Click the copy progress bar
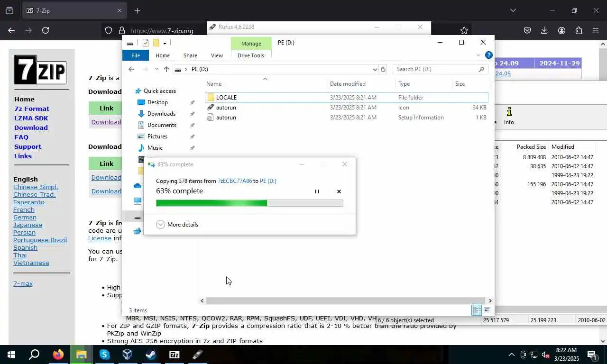 (x=249, y=203)
